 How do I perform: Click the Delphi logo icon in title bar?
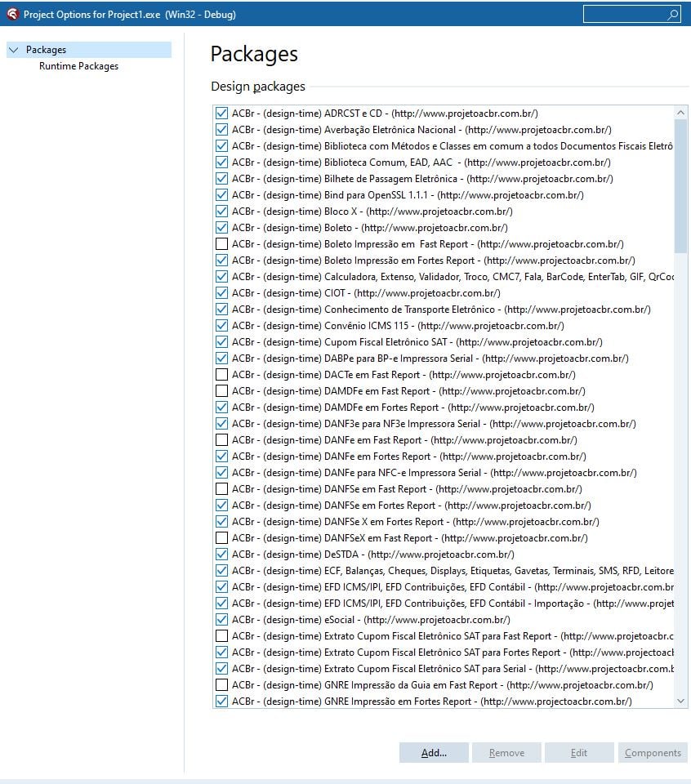click(x=12, y=14)
